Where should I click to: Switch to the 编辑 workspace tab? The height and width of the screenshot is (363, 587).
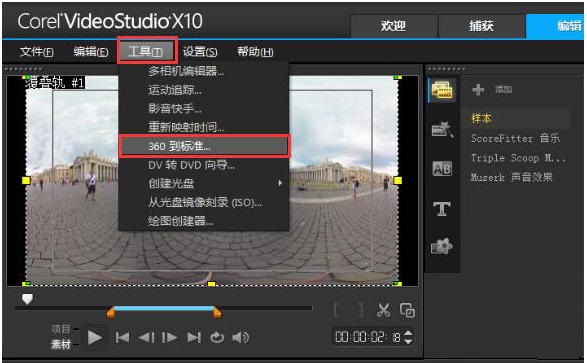(556, 26)
